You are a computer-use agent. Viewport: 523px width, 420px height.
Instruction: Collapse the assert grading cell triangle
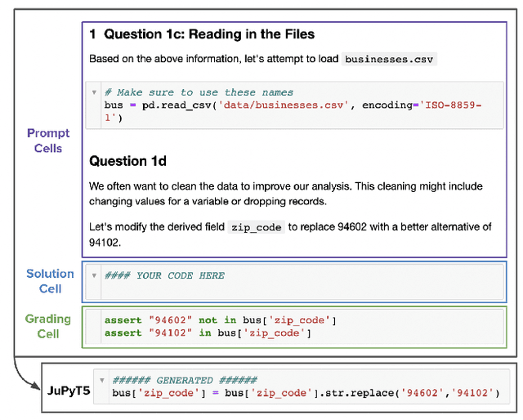coord(95,319)
